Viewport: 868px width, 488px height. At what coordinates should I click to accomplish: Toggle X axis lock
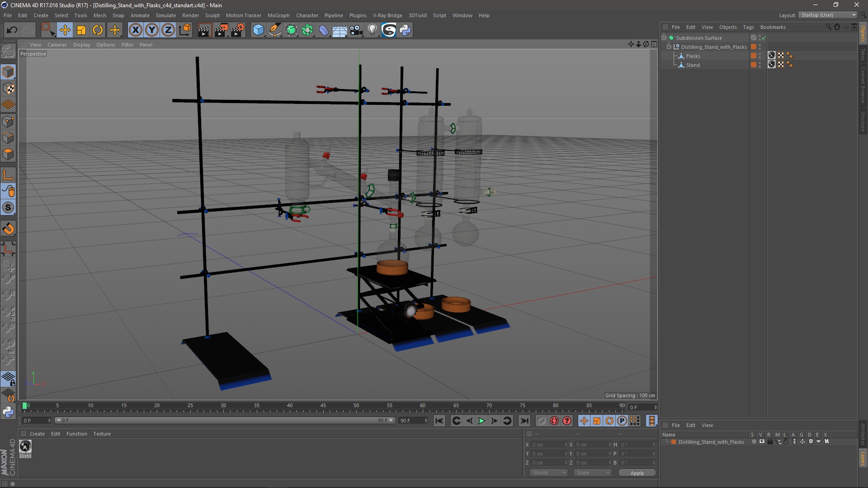point(135,30)
